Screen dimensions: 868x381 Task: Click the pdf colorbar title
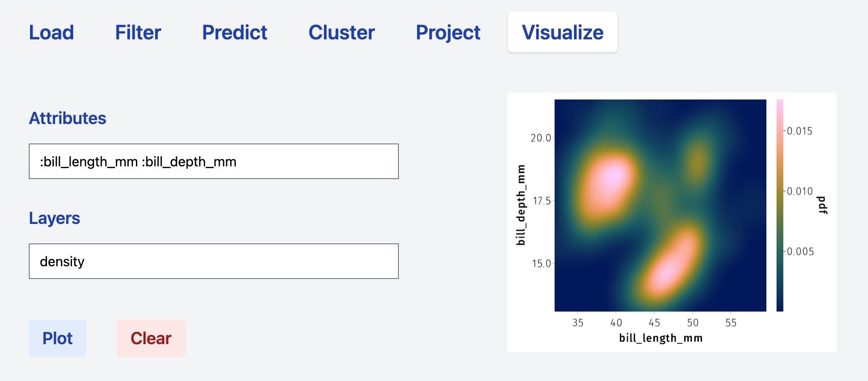coord(822,205)
